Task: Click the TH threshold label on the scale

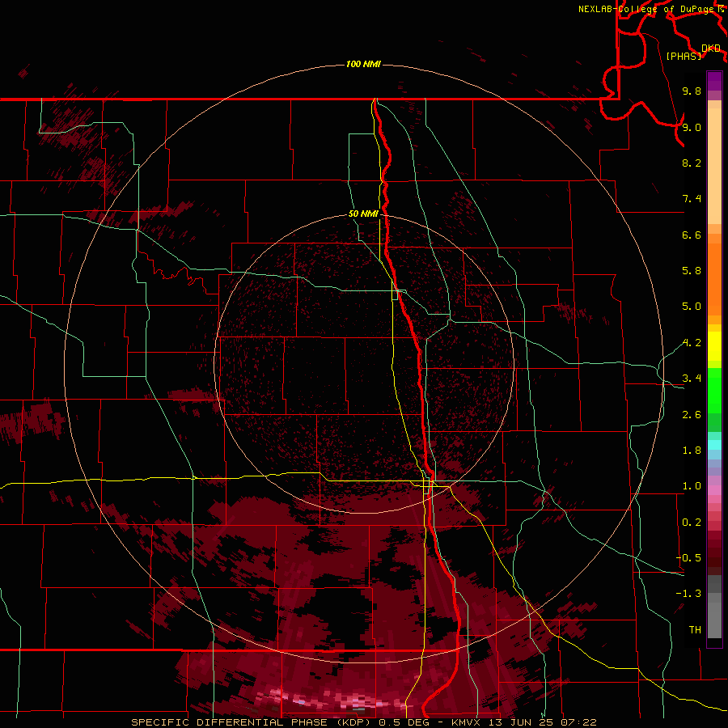Action: pos(695,630)
